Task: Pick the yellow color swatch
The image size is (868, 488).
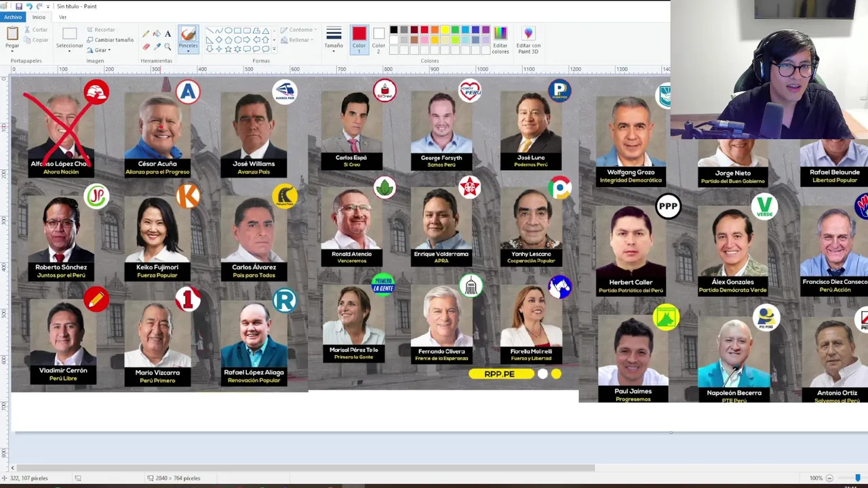Action: pos(445,30)
